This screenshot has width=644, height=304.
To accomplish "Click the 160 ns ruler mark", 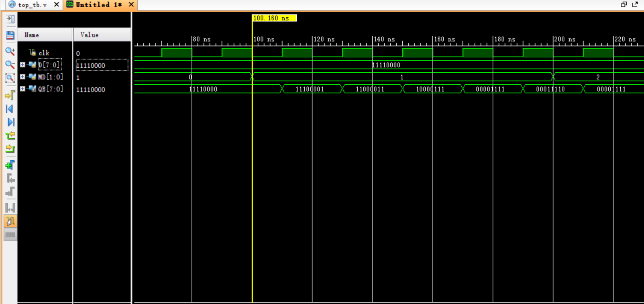I will (x=444, y=39).
